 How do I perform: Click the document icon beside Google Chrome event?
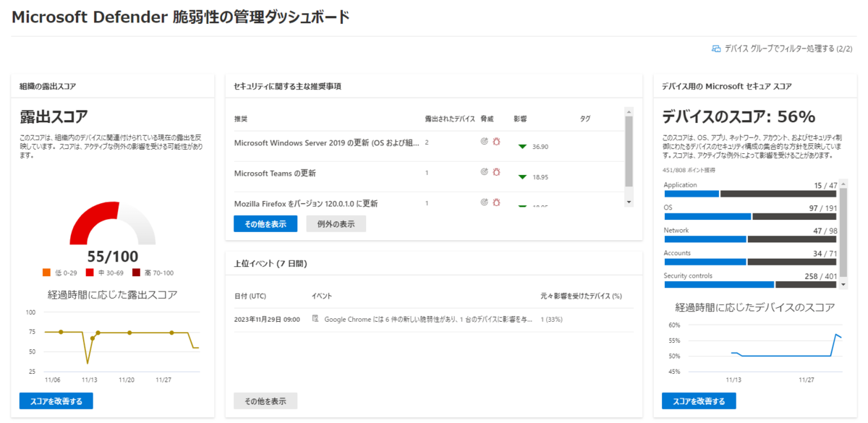click(315, 319)
